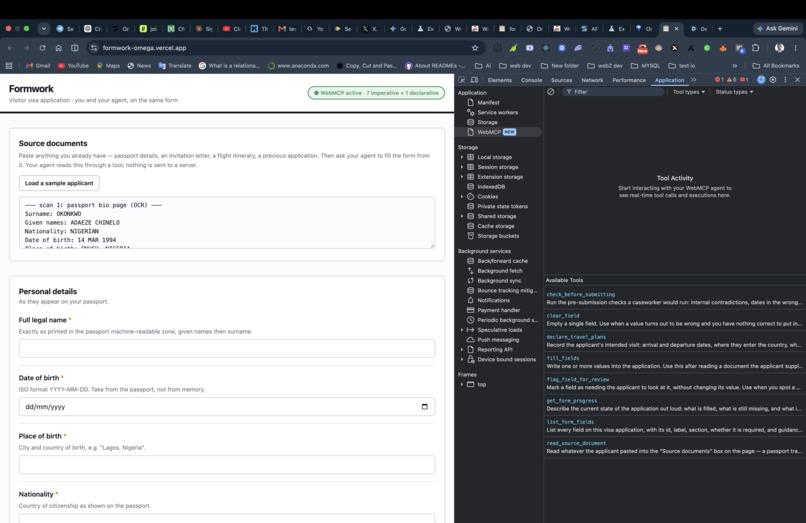Open Ask Gemini button
The image size is (806, 523).
[x=777, y=29]
